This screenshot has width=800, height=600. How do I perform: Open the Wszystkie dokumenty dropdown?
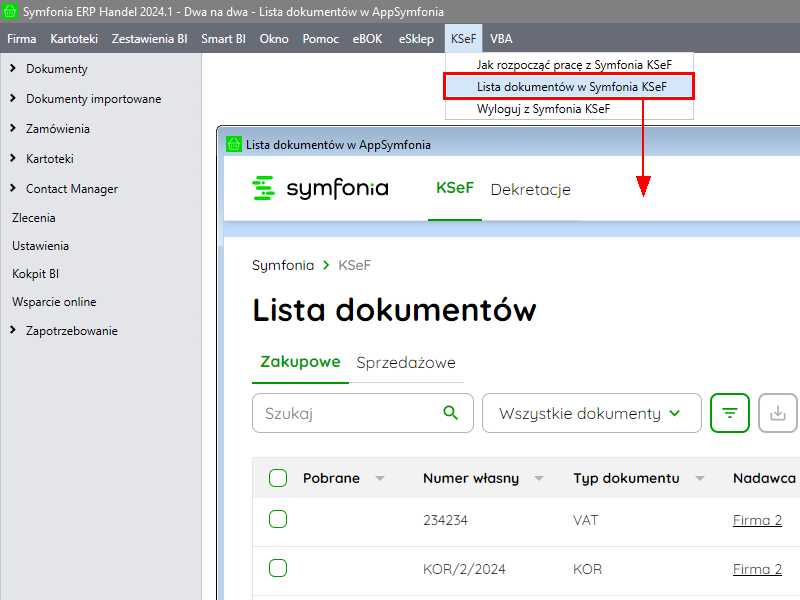[x=591, y=413]
